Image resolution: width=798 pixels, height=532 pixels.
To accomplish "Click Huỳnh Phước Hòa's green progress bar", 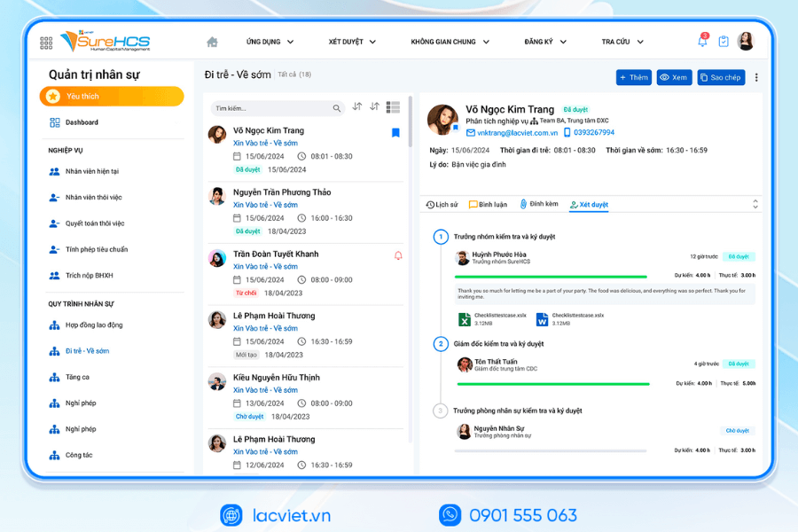I will pos(552,277).
